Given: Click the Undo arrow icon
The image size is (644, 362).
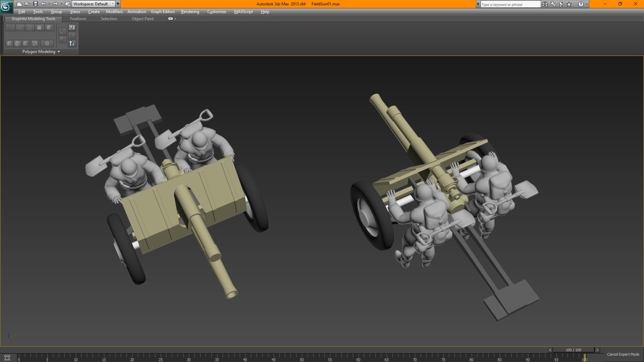Looking at the screenshot, I should pyautogui.click(x=44, y=4).
